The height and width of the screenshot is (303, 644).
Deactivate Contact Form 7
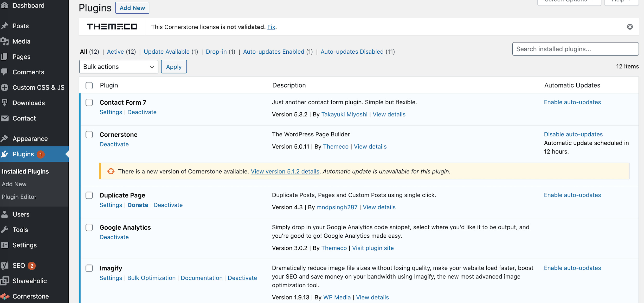pyautogui.click(x=142, y=112)
